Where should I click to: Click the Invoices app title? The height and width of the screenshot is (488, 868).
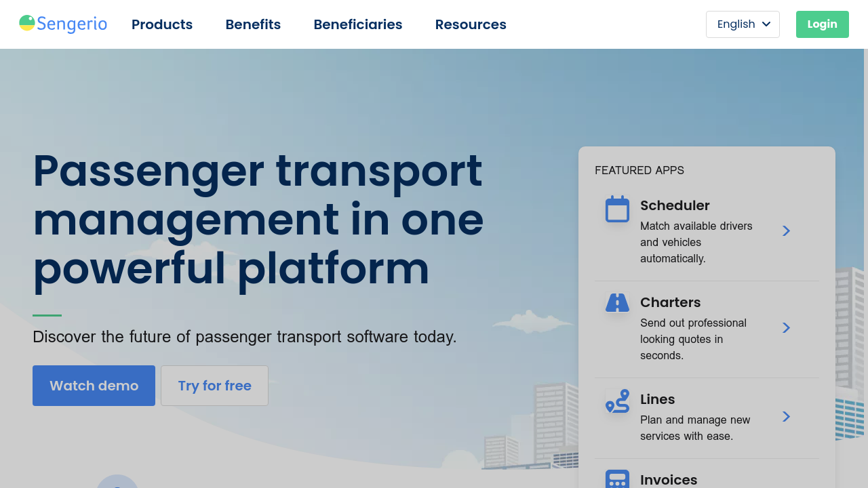[x=668, y=480]
